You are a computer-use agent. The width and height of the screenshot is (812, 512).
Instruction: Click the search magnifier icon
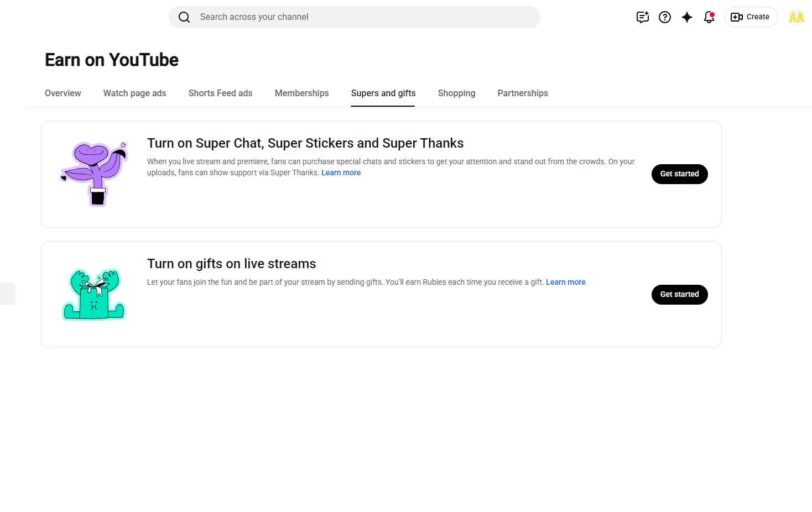[184, 17]
